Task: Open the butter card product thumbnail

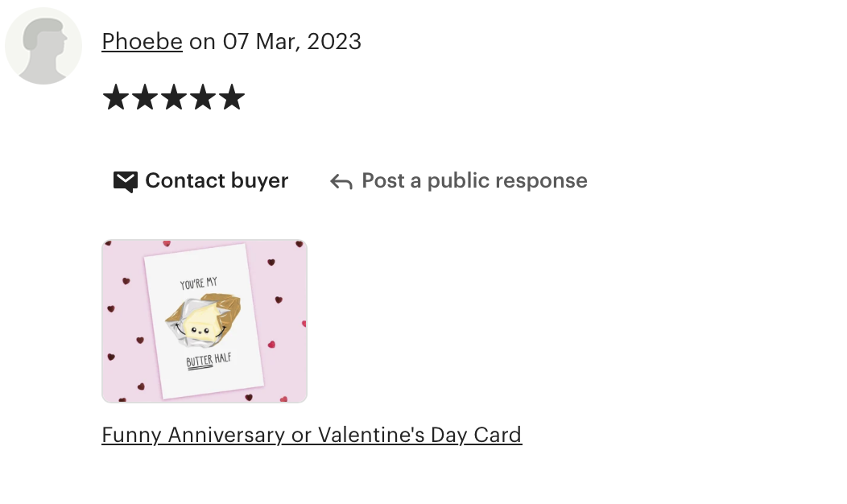Action: tap(205, 321)
